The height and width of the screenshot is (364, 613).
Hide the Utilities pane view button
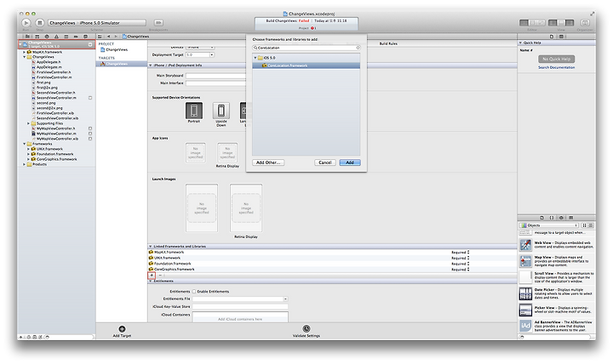pos(570,23)
